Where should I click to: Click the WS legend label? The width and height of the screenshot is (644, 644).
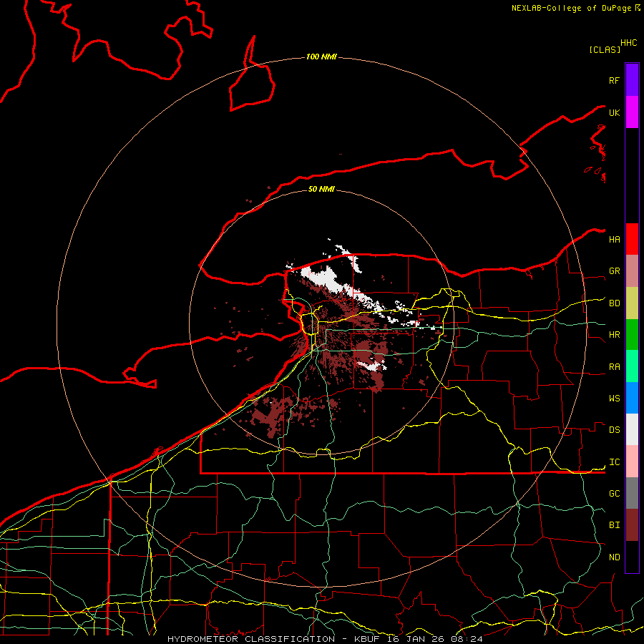click(x=614, y=398)
